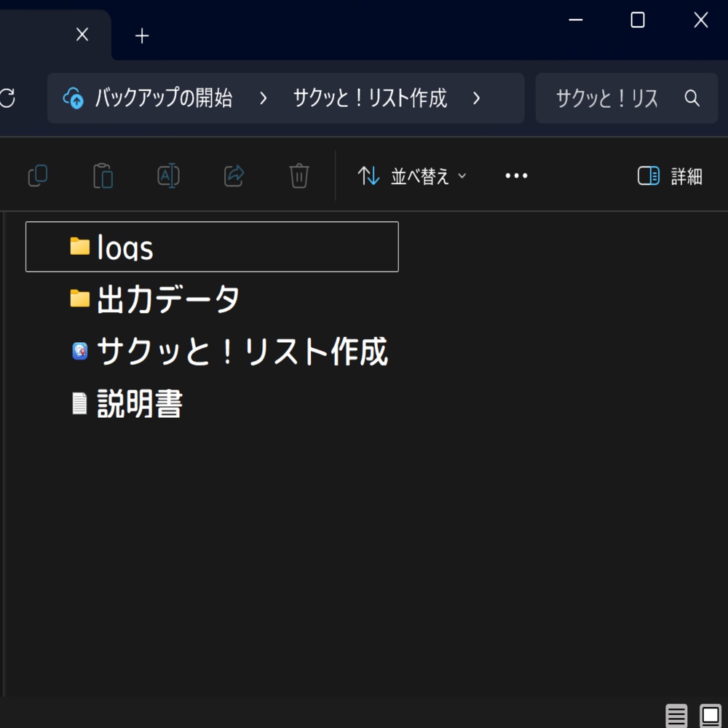Viewport: 728px width, 728px height.
Task: Click the Delete trash icon
Action: coord(298,175)
